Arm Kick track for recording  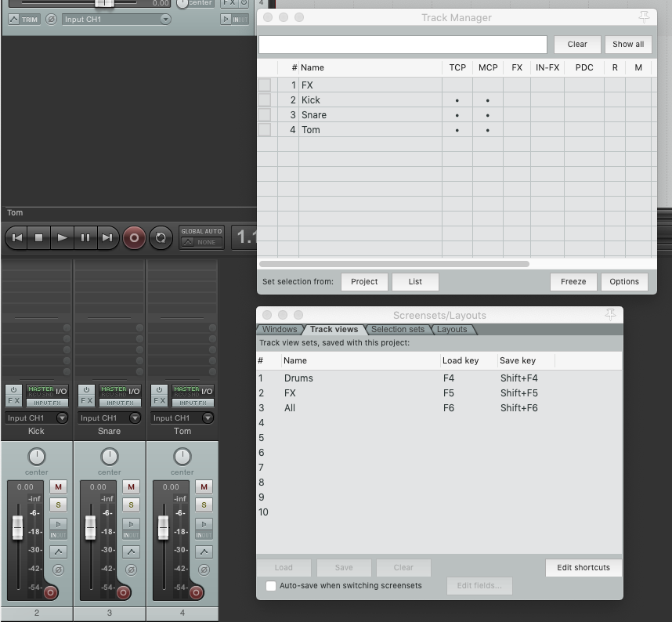pos(50,592)
